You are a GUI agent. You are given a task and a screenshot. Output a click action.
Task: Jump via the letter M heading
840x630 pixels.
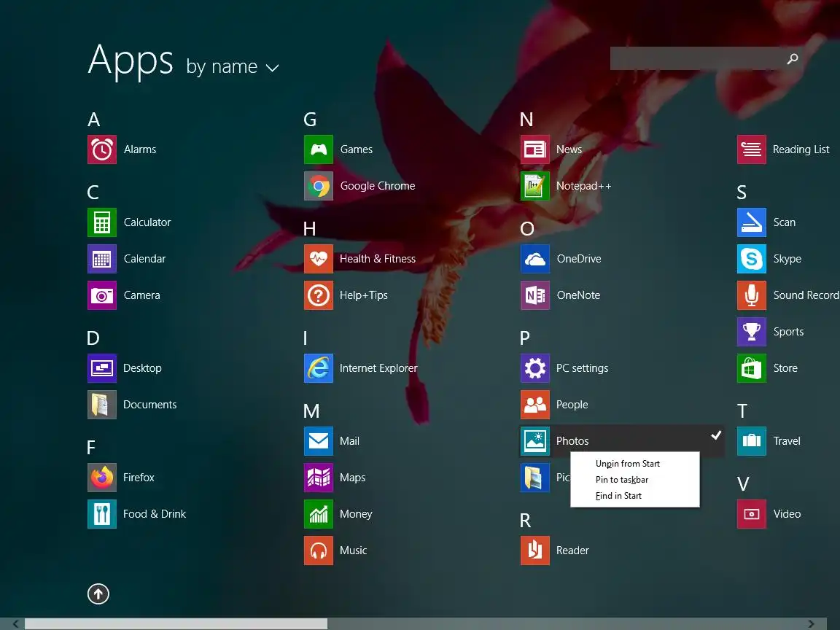click(311, 411)
